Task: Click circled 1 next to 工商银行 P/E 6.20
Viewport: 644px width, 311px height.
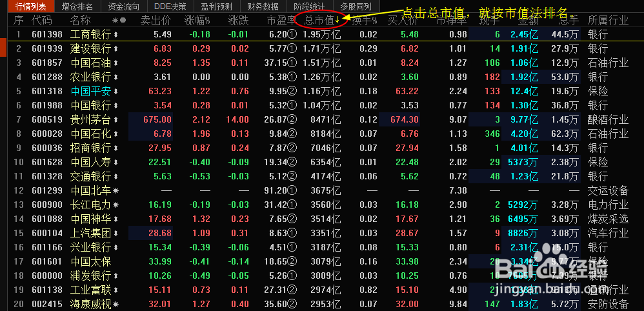Action: click(x=292, y=35)
